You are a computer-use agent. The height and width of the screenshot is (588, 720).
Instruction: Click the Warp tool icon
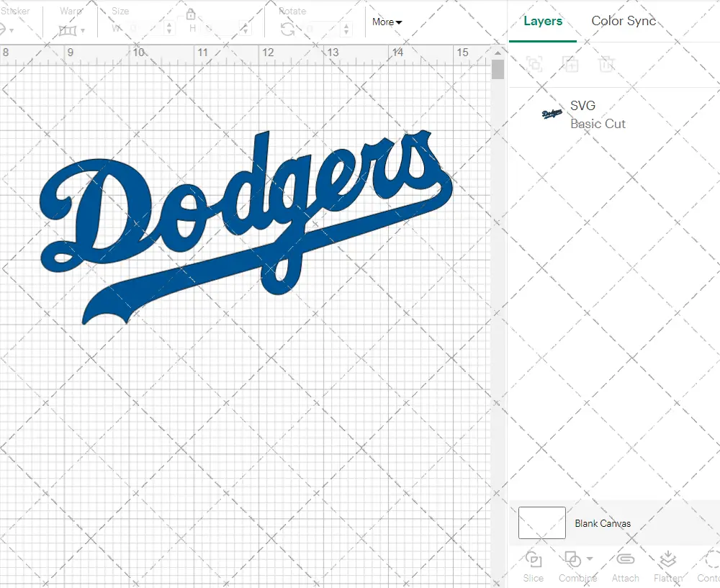pos(68,31)
